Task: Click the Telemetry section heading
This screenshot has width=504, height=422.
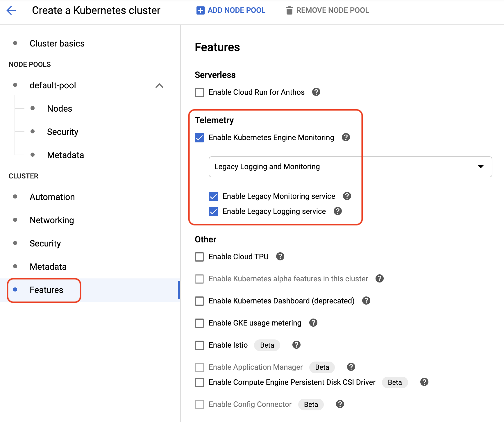Action: [214, 120]
